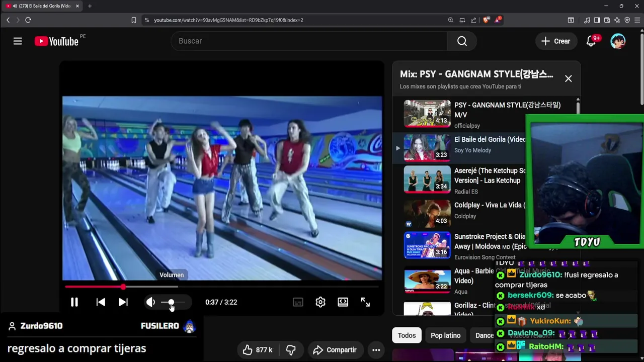644x362 pixels.
Task: Focus the Buscar search field
Action: (x=309, y=41)
